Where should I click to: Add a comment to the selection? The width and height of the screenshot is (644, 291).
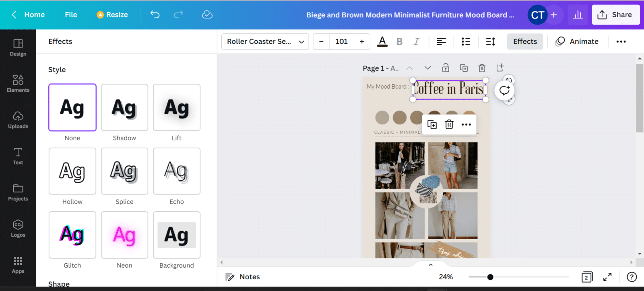pyautogui.click(x=504, y=90)
